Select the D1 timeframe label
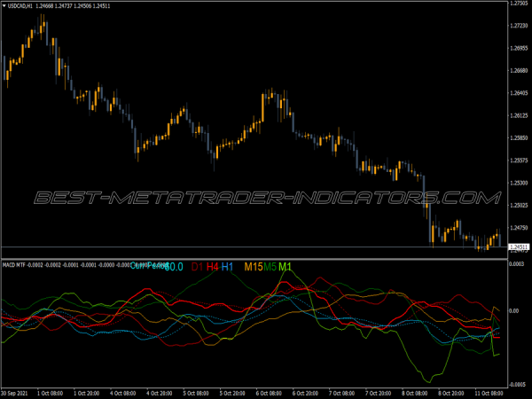Screen dimensions: 532x399 pos(197,267)
